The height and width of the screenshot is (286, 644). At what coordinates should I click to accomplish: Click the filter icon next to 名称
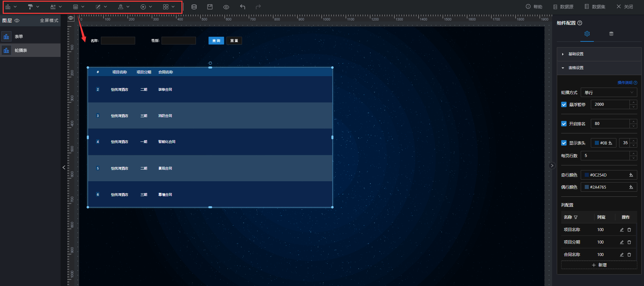point(576,217)
